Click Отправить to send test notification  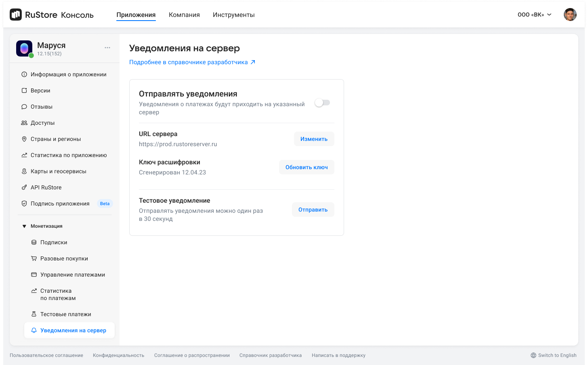tap(313, 210)
